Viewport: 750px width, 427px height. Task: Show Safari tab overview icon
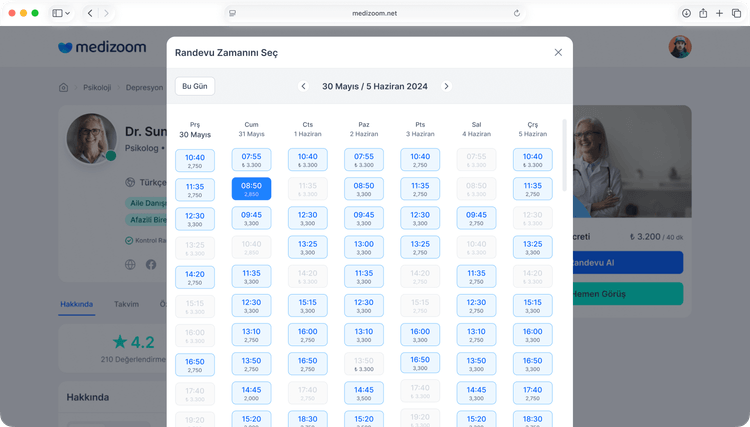pos(736,13)
